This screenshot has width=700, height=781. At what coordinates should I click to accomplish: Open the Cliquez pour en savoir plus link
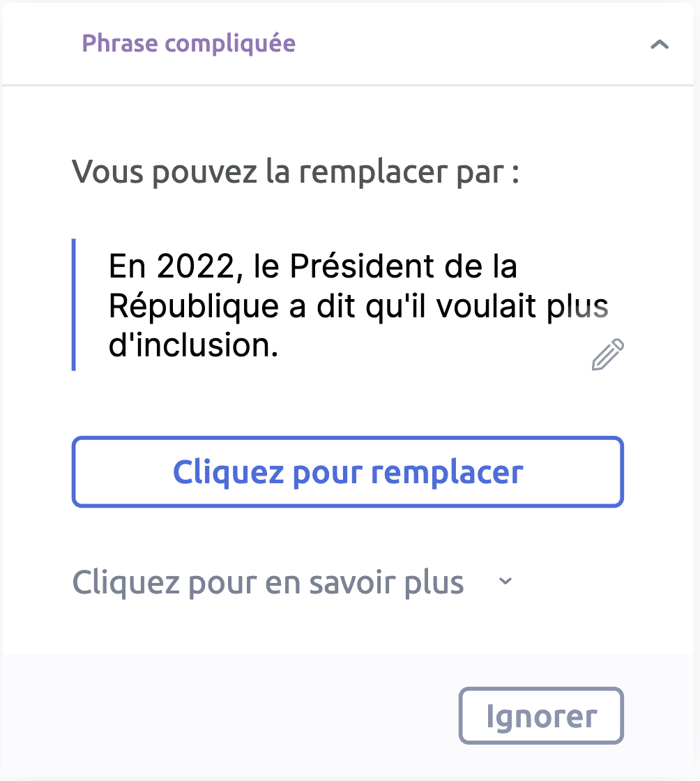pyautogui.click(x=268, y=582)
